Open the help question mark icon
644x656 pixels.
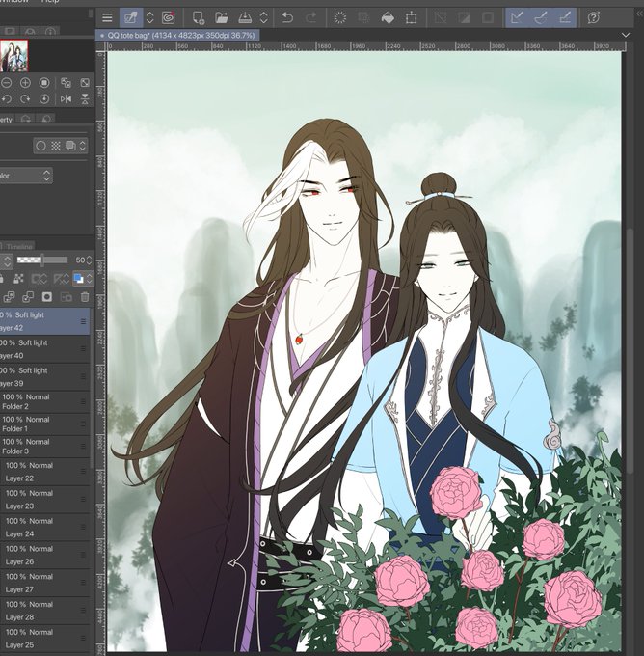pos(594,17)
